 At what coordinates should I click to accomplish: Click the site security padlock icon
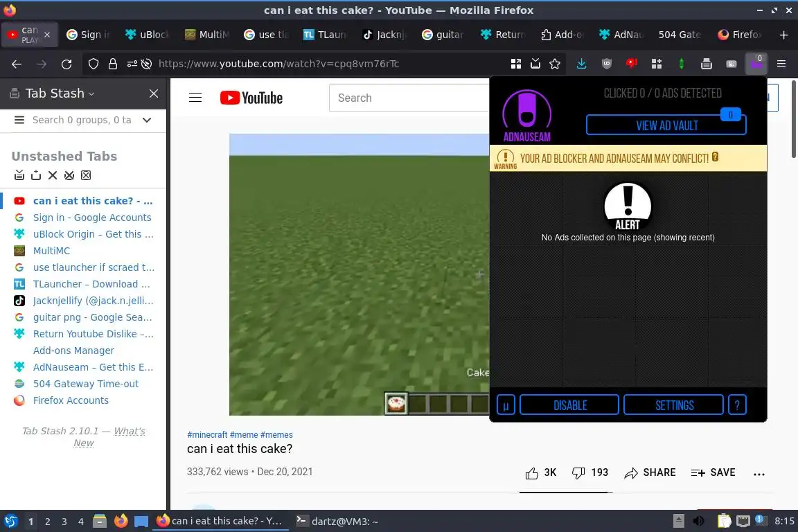(112, 64)
